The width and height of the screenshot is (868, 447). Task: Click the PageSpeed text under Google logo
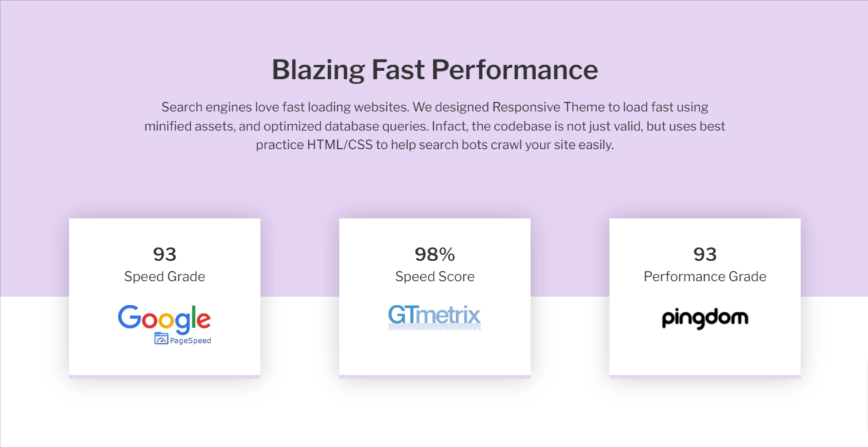click(x=191, y=341)
